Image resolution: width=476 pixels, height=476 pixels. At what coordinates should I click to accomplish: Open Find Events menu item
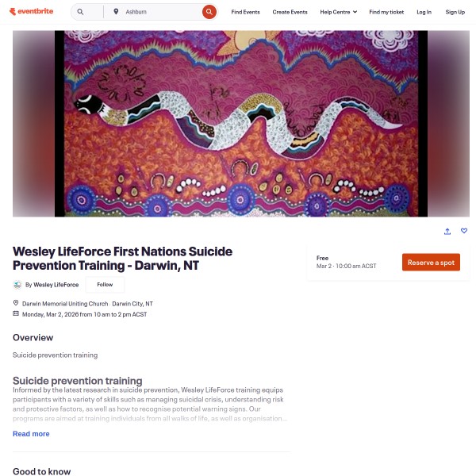[245, 12]
